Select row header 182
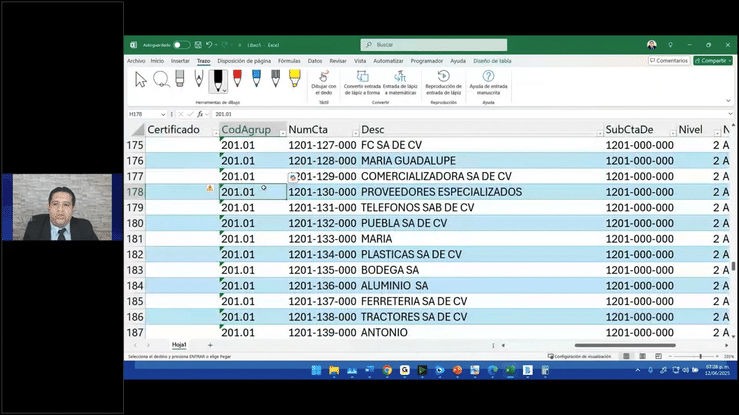Screen dimensions: 739x415 pyautogui.click(x=135, y=254)
